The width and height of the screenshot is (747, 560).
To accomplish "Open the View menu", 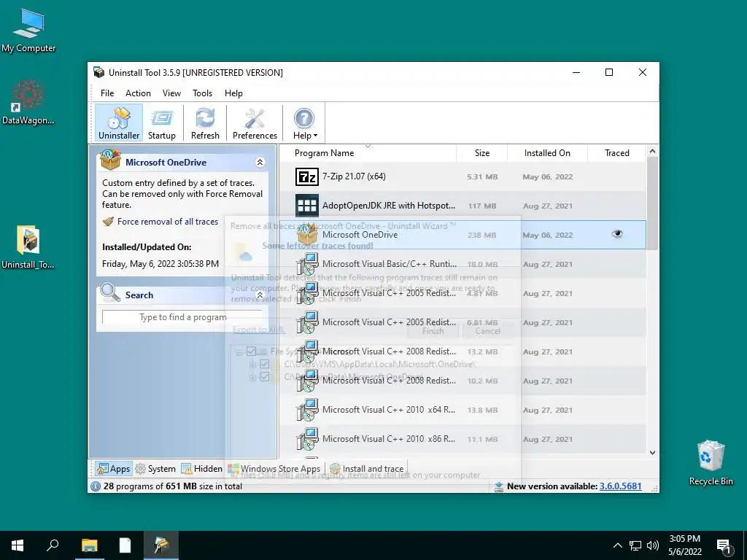I will [x=171, y=93].
